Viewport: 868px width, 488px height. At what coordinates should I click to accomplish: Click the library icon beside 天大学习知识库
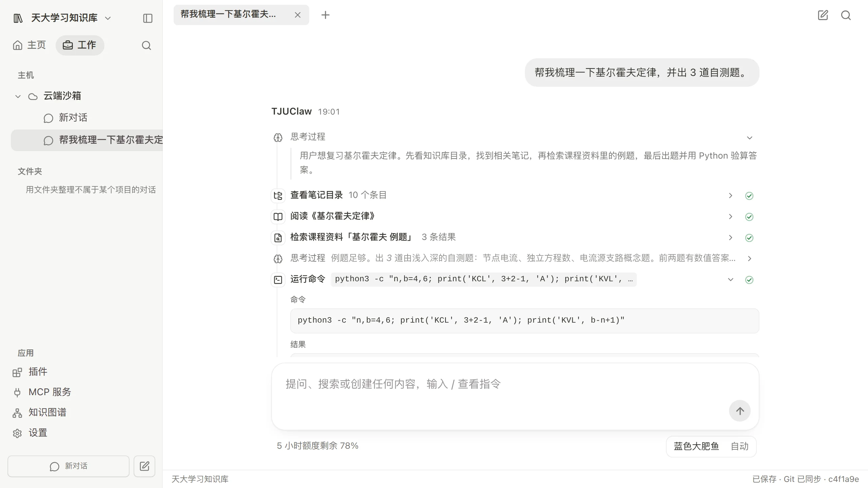click(x=18, y=18)
